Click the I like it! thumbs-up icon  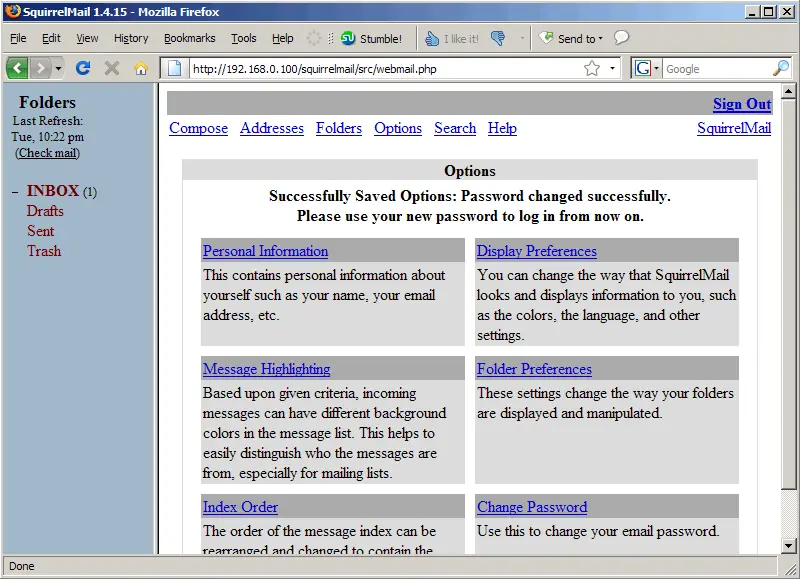(432, 38)
